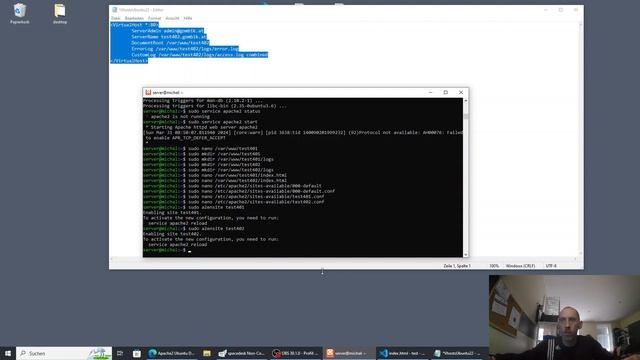Image resolution: width=640 pixels, height=360 pixels.
Task: Switch to the server@michal terminal taskbar button
Action: pyautogui.click(x=349, y=353)
